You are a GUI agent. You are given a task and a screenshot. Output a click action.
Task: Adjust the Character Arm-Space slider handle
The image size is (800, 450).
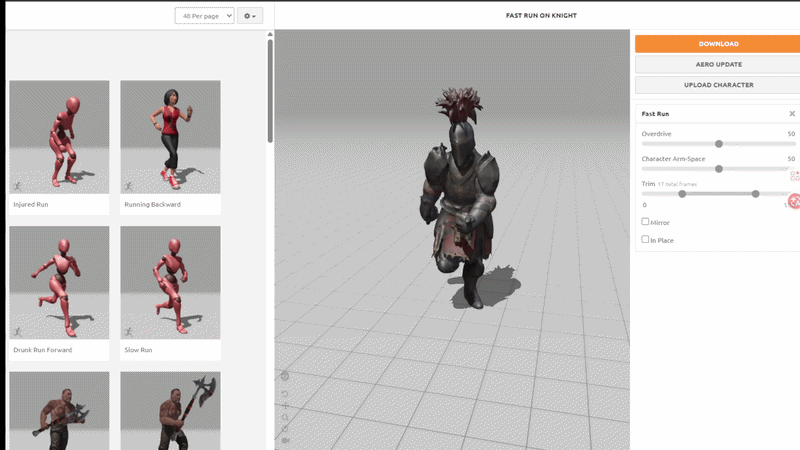click(719, 169)
